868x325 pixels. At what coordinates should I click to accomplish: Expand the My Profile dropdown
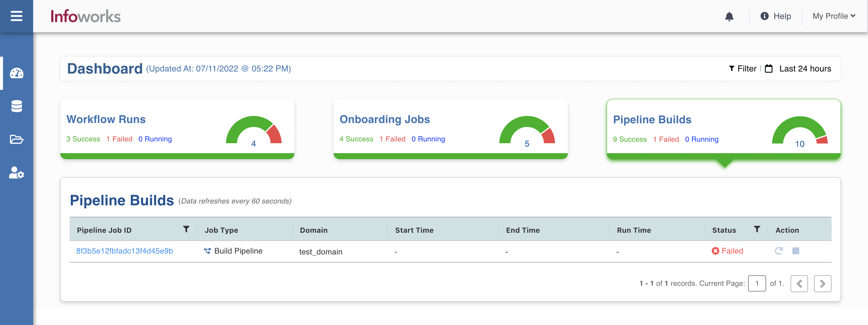pyautogui.click(x=834, y=16)
